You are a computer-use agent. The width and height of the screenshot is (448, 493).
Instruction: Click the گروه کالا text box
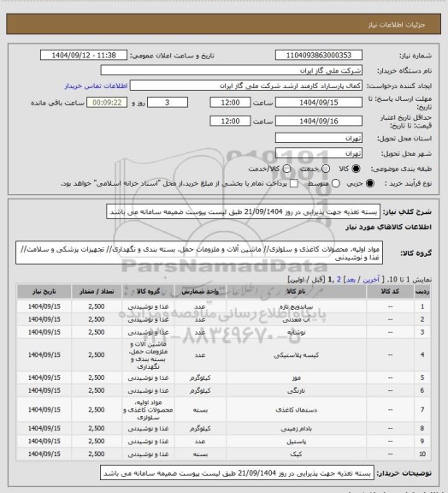[x=199, y=253]
